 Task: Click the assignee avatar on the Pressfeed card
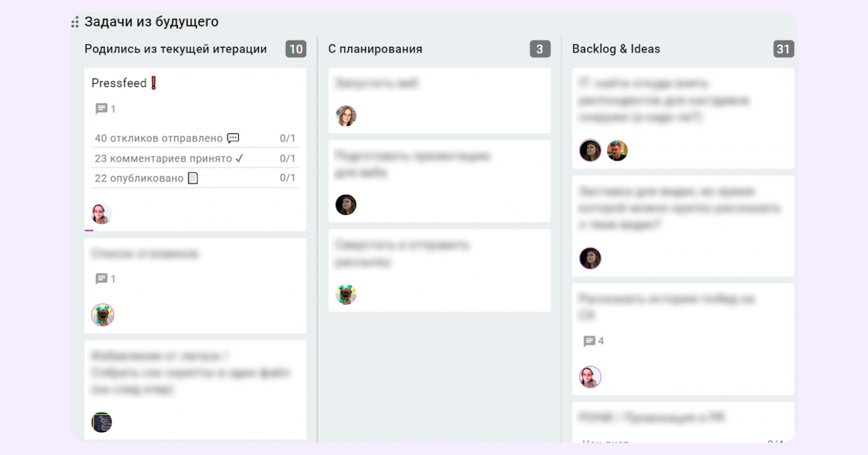101,214
